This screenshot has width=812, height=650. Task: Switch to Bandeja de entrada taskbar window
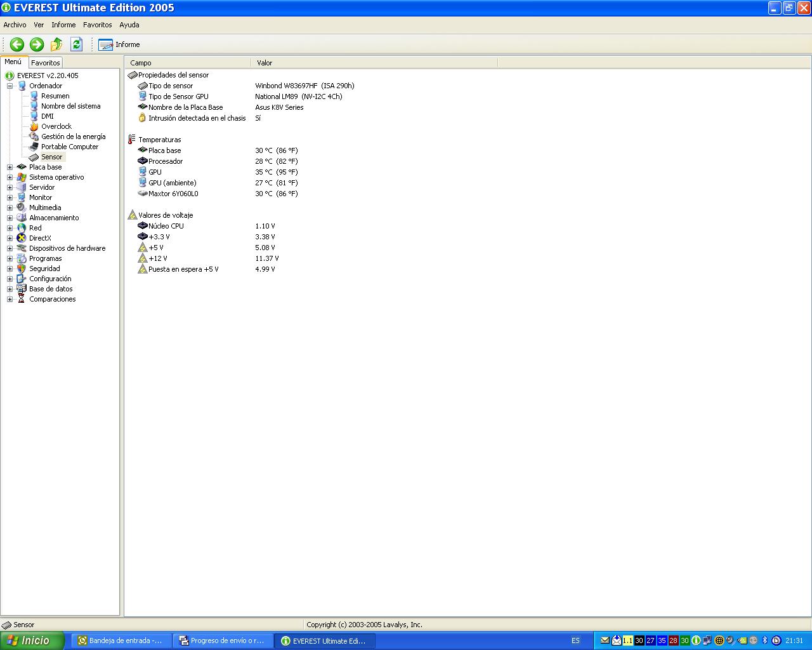(121, 640)
